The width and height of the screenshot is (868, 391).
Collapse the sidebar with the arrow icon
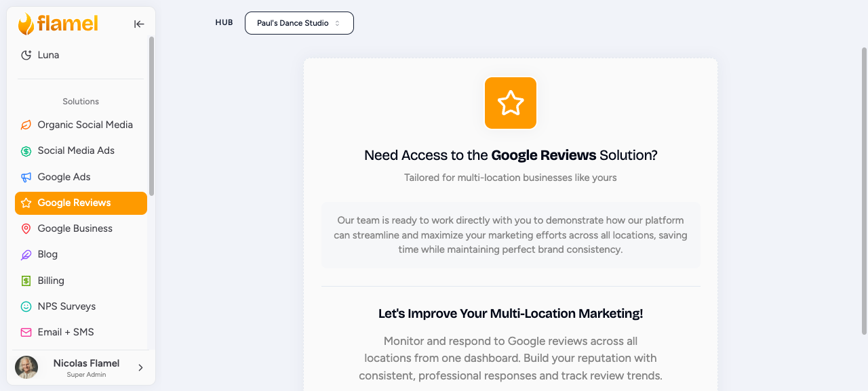[139, 24]
